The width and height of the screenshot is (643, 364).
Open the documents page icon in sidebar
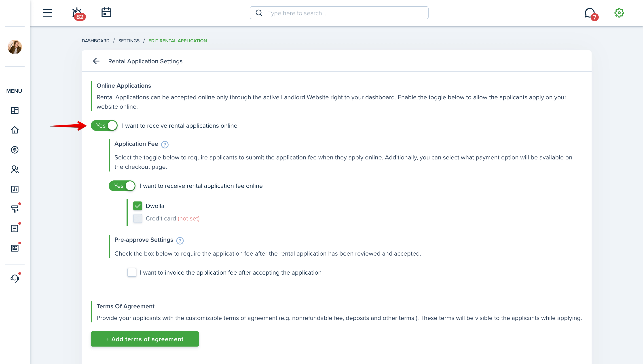coord(15,228)
